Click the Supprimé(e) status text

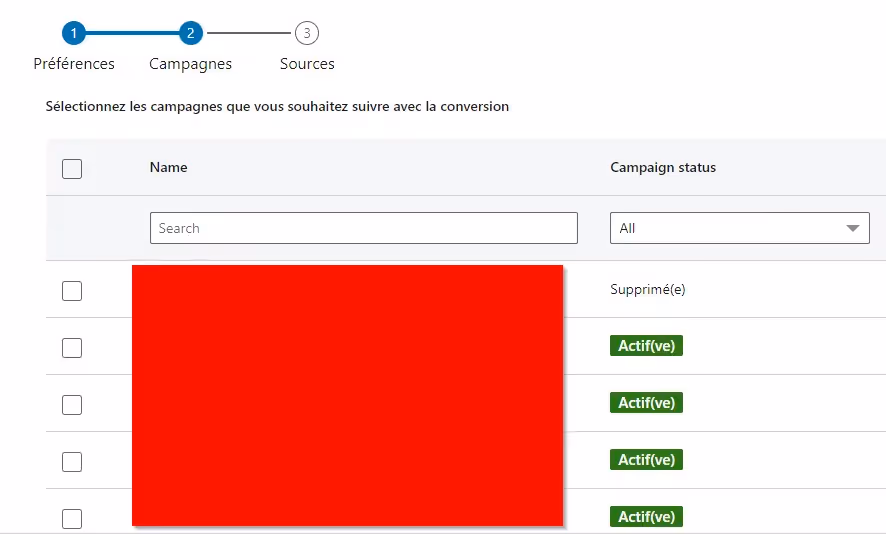[648, 289]
